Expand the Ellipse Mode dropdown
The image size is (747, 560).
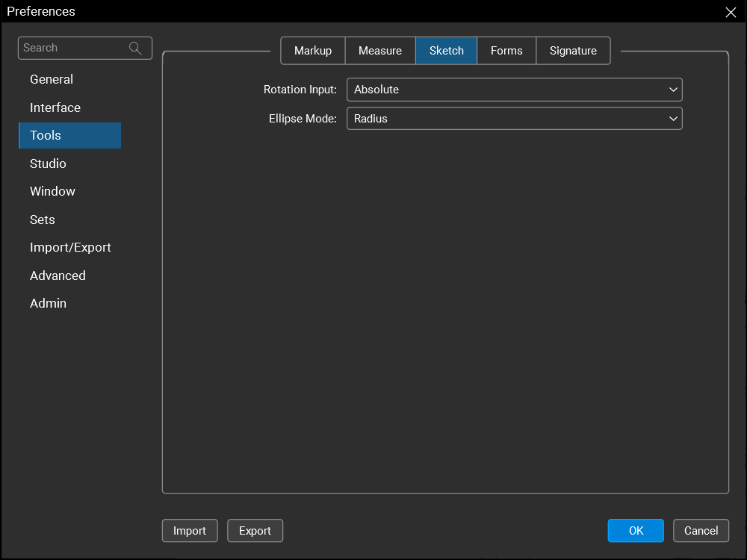pos(514,119)
